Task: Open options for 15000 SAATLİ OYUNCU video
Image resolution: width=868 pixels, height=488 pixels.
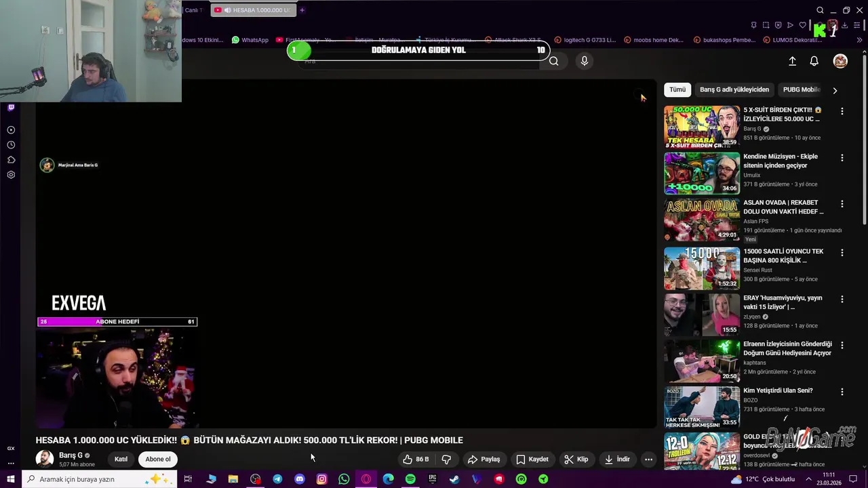Action: click(x=842, y=253)
